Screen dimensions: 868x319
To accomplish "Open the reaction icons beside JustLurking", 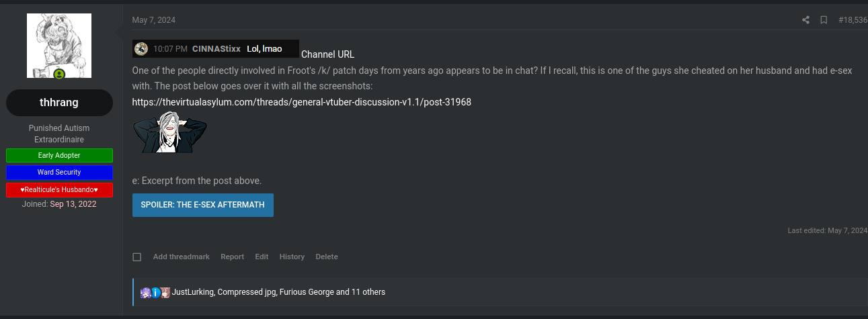I will 155,292.
